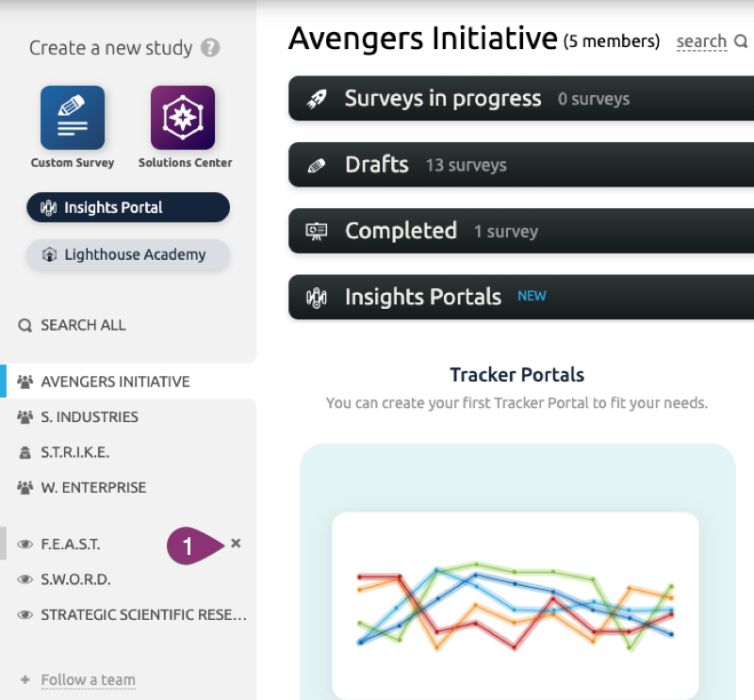The height and width of the screenshot is (700, 754).
Task: Click the presentation icon on Completed bar
Action: tap(317, 231)
